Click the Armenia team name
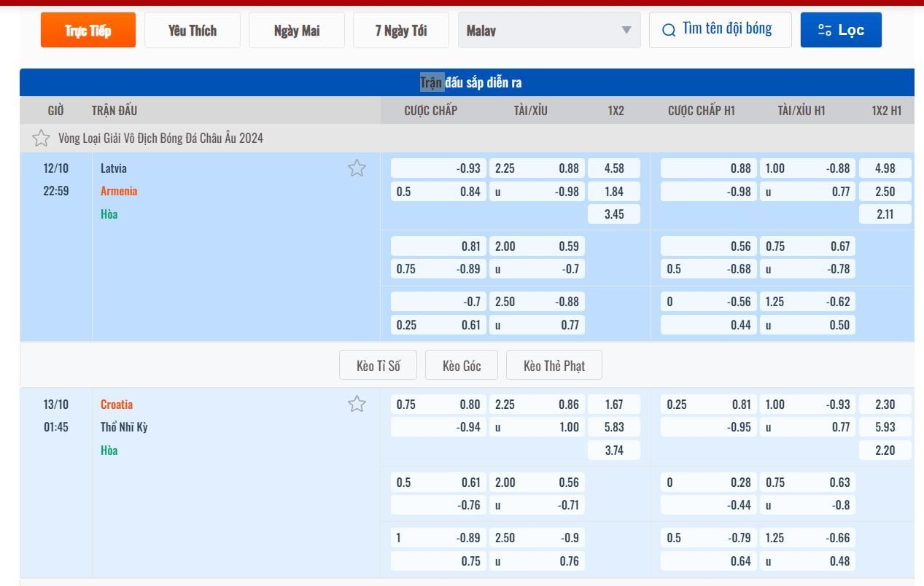 [119, 191]
